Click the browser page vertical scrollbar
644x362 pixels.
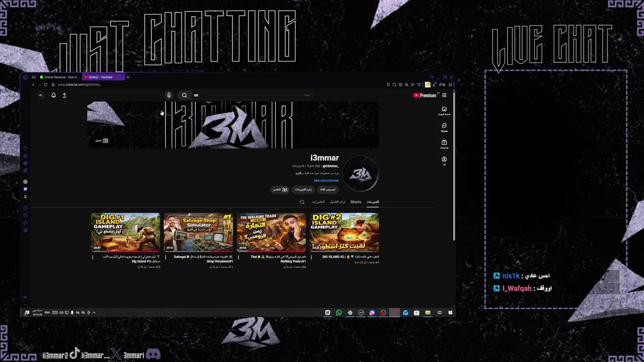[454, 166]
